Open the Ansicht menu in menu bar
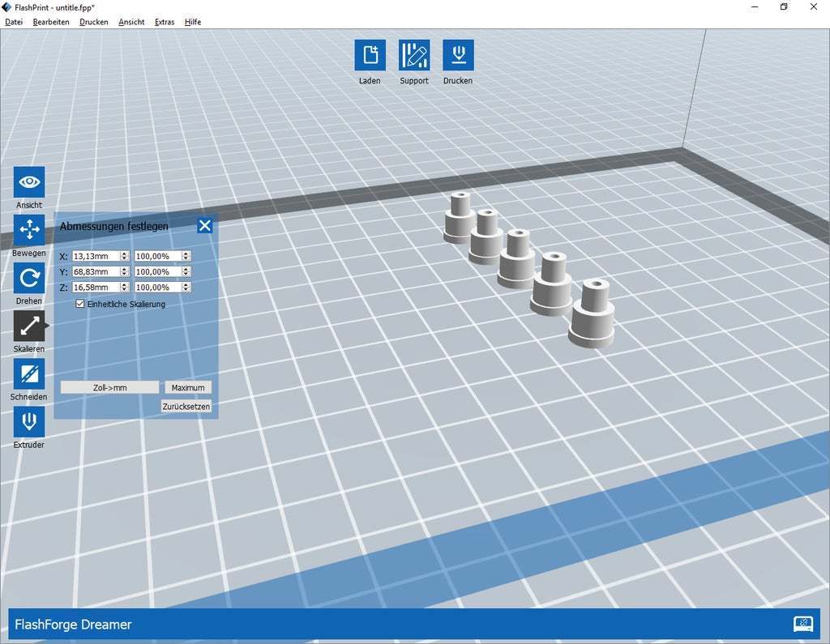This screenshot has width=830, height=644. tap(131, 22)
